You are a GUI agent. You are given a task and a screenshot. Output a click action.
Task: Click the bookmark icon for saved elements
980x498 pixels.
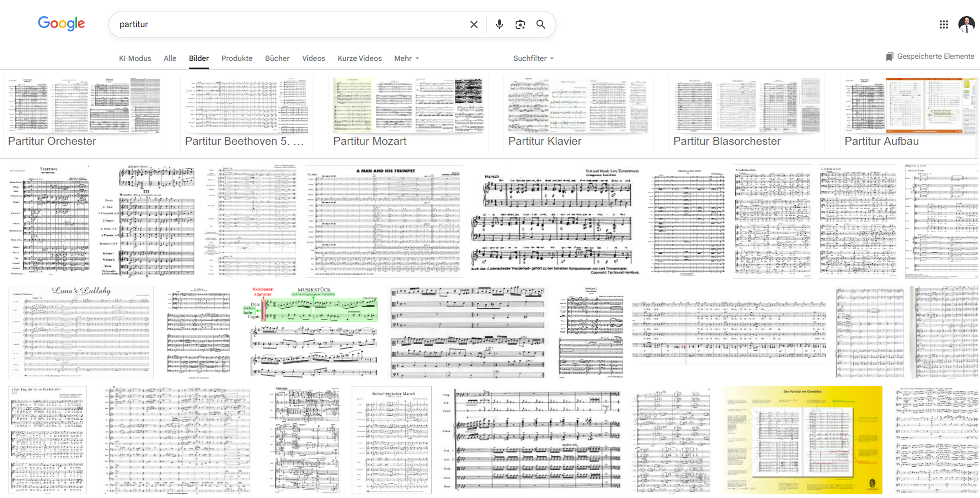click(x=889, y=57)
